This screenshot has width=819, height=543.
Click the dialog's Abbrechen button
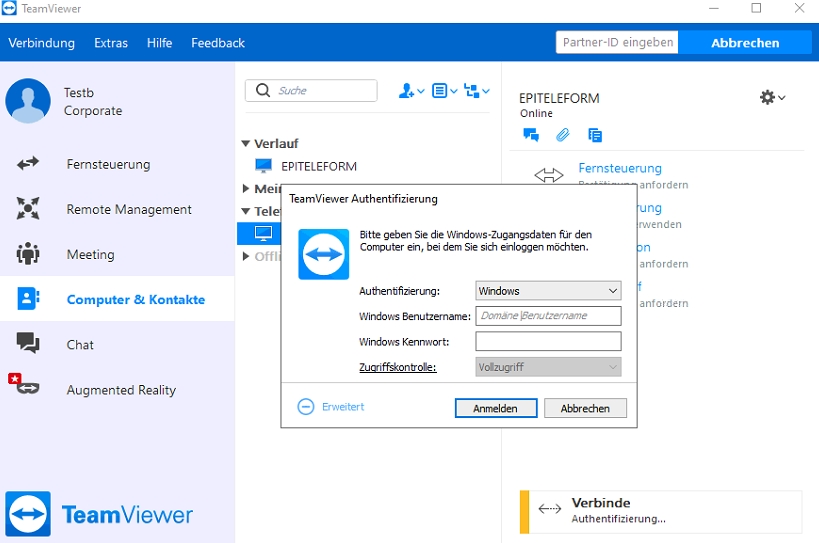pyautogui.click(x=585, y=408)
